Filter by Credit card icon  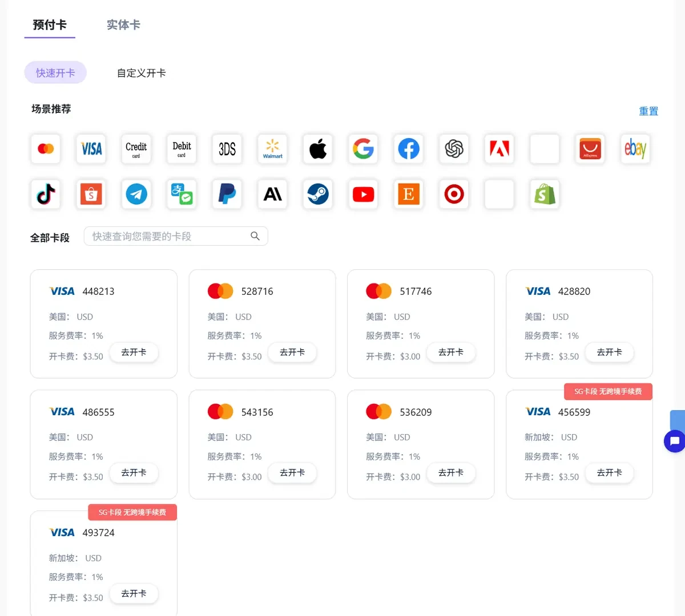pyautogui.click(x=136, y=149)
